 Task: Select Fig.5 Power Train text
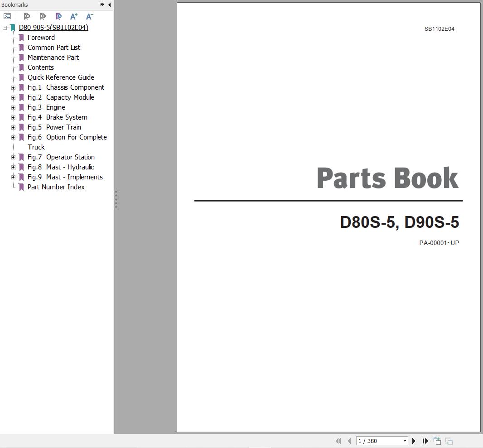point(54,127)
